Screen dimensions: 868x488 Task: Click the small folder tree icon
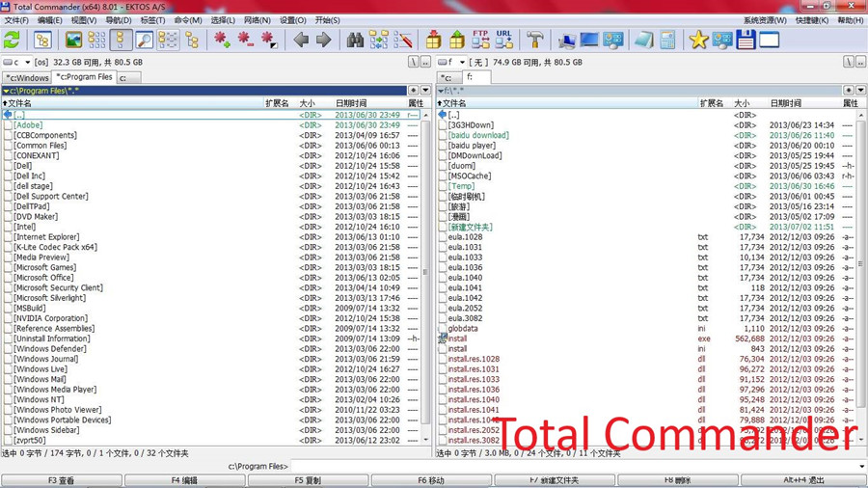click(x=192, y=40)
